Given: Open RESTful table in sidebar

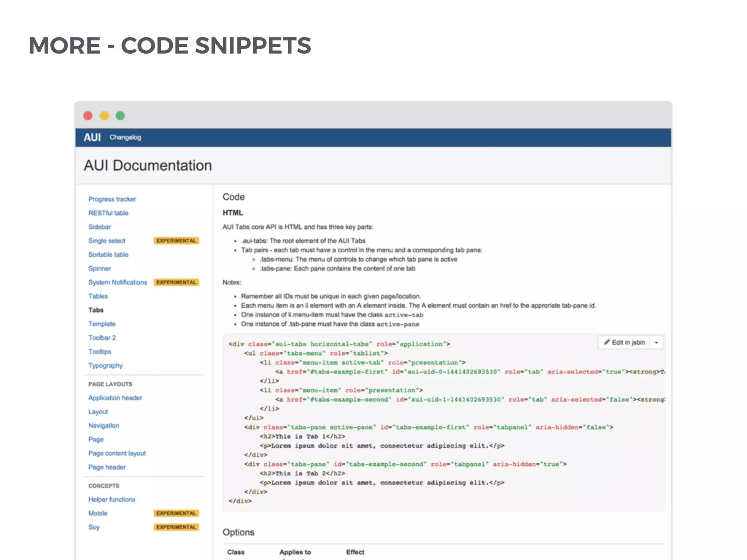Looking at the screenshot, I should tap(108, 213).
